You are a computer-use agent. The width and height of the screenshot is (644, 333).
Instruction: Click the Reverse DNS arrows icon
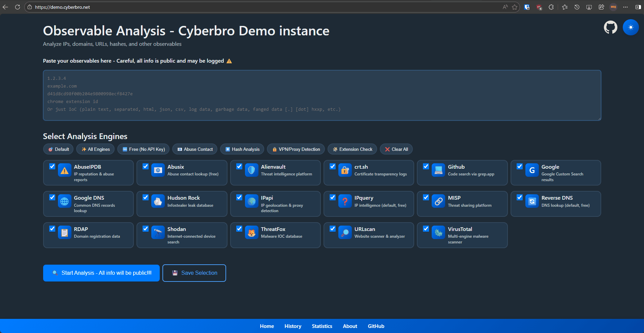click(532, 201)
